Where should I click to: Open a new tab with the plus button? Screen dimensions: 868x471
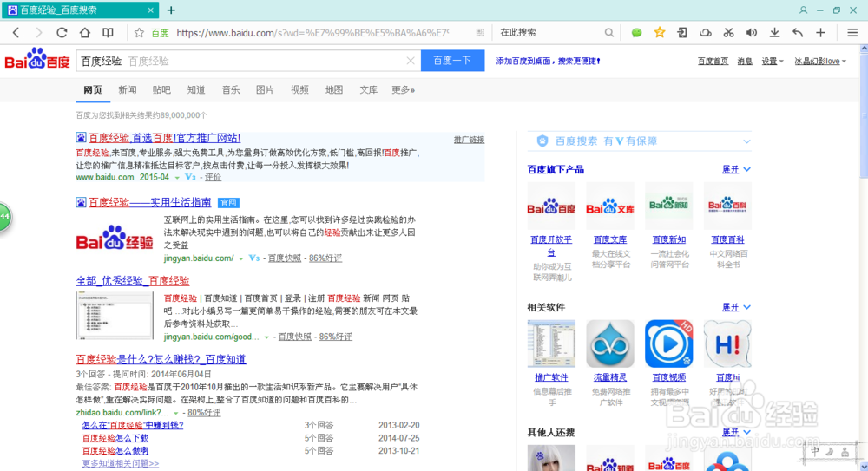pyautogui.click(x=171, y=10)
